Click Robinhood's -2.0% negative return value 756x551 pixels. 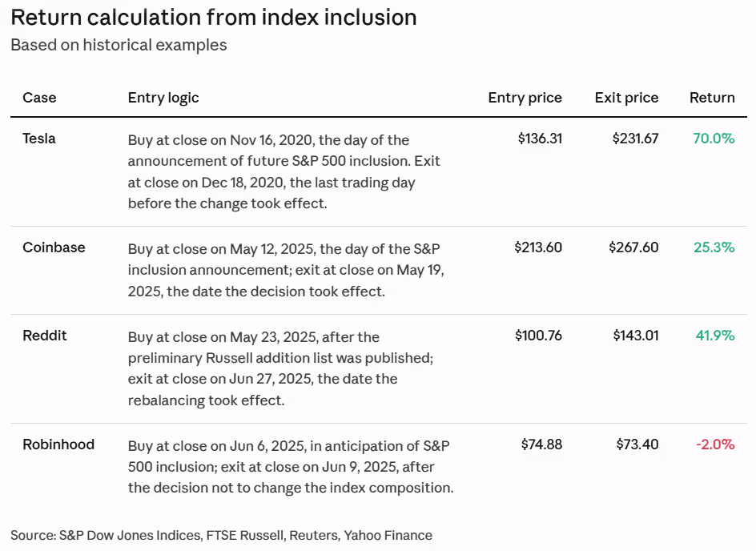click(x=714, y=444)
